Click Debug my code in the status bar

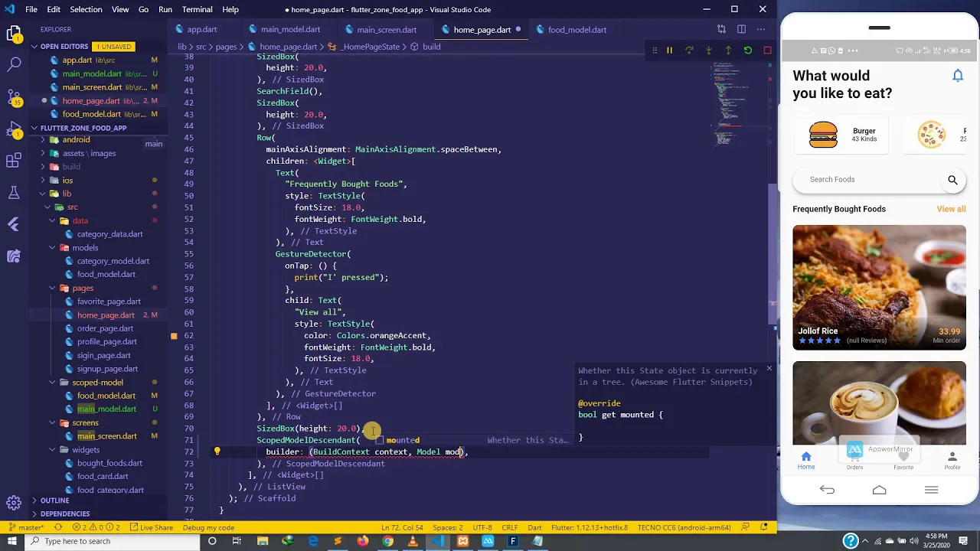pyautogui.click(x=208, y=527)
